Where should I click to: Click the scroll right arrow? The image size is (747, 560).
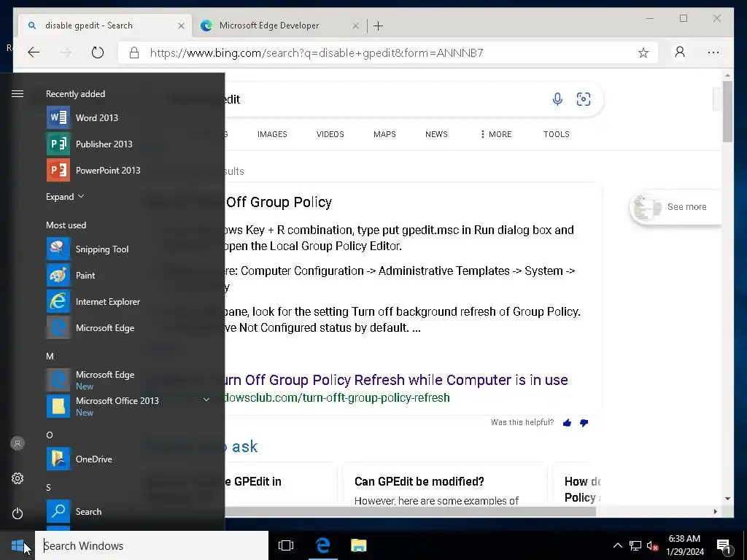715,511
